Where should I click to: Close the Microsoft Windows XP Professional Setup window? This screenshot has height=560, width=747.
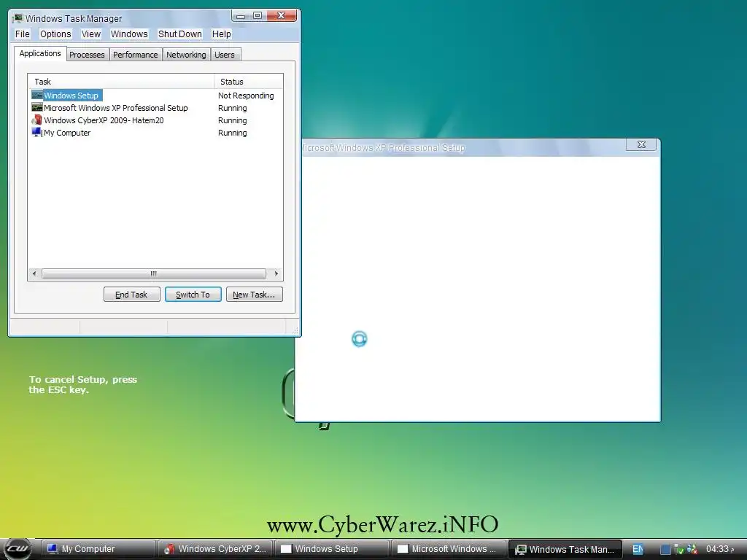[641, 144]
